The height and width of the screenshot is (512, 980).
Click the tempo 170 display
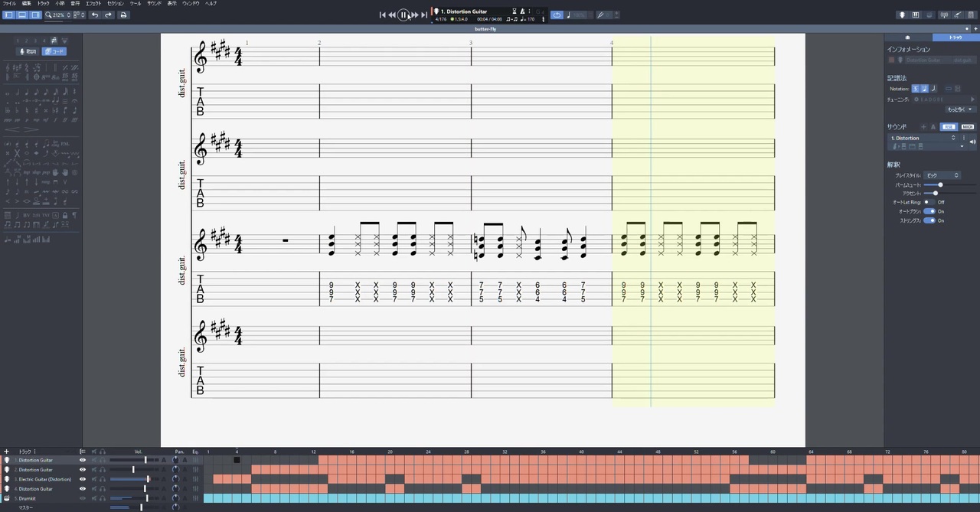point(527,19)
